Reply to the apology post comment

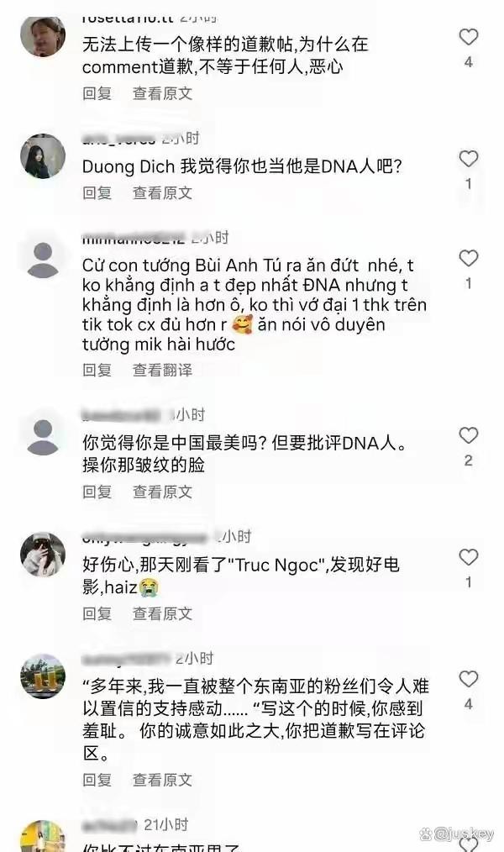click(97, 93)
